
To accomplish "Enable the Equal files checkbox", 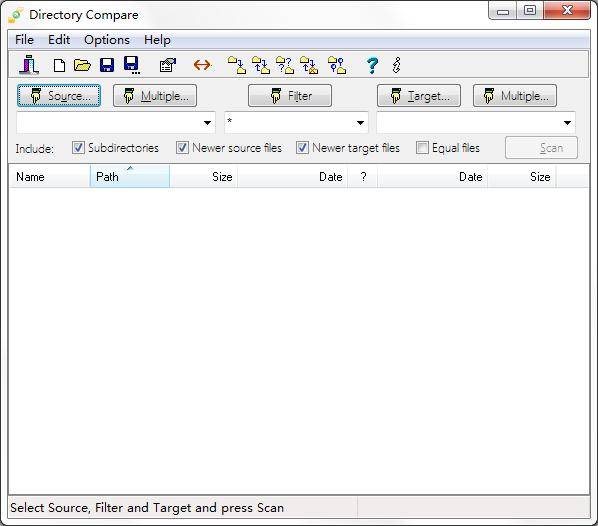I will tap(423, 148).
